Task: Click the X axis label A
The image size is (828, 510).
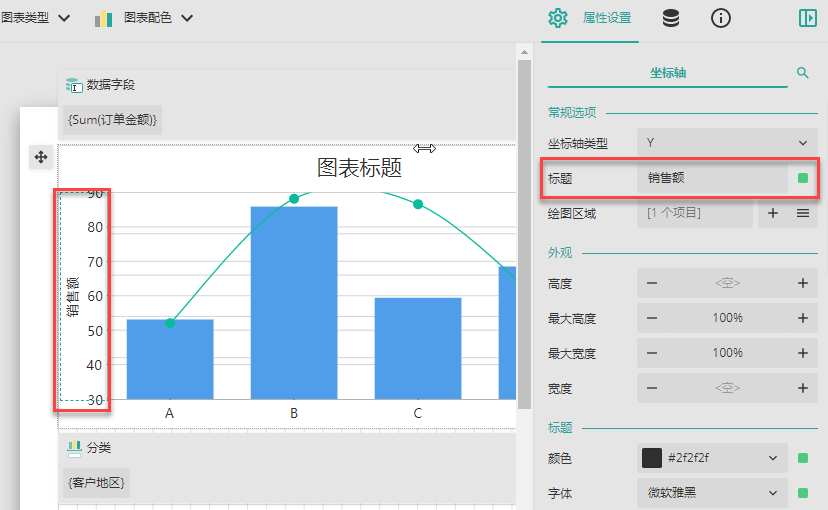Action: (x=169, y=413)
